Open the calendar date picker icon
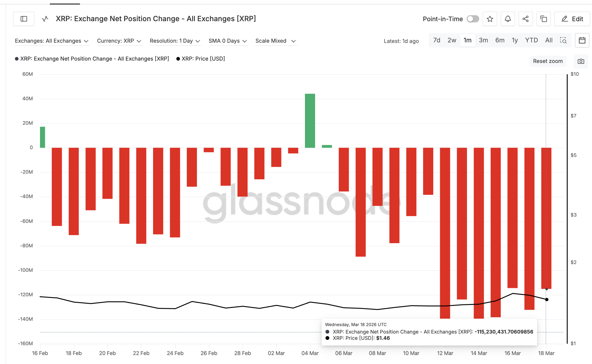Screen dimensions: 592x364 582,40
